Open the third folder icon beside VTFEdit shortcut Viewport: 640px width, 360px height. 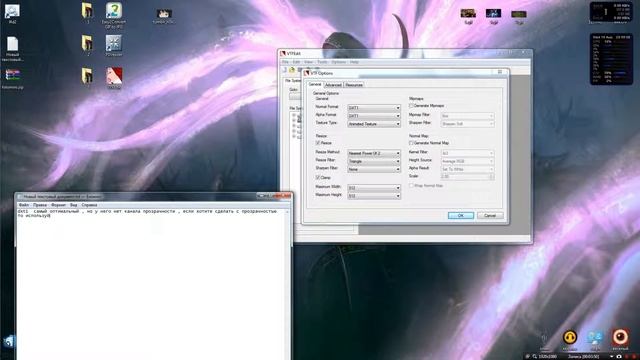(87, 75)
